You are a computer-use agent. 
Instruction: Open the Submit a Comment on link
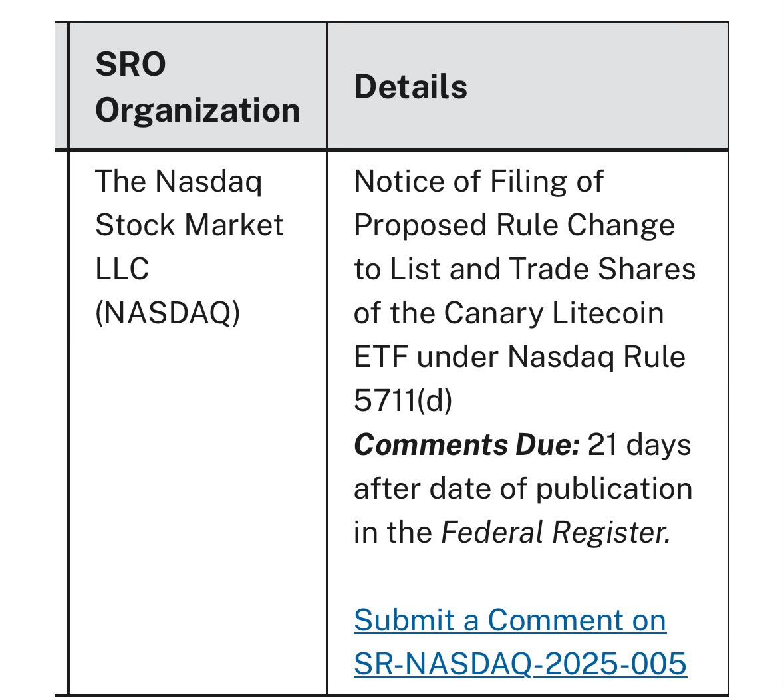pos(510,621)
